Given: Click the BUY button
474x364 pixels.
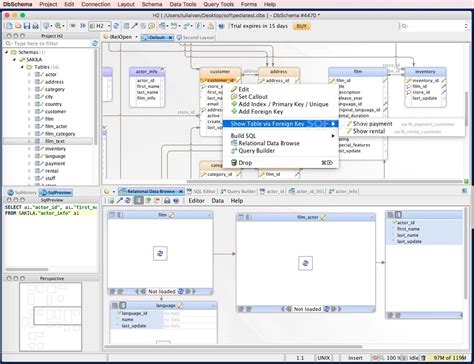Looking at the screenshot, I should click(301, 26).
